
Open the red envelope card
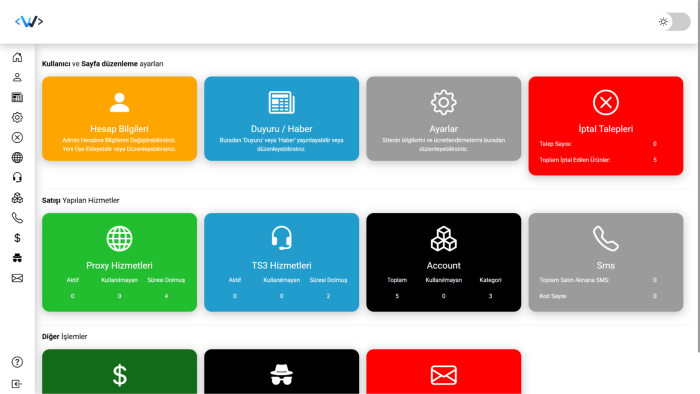[443, 372]
